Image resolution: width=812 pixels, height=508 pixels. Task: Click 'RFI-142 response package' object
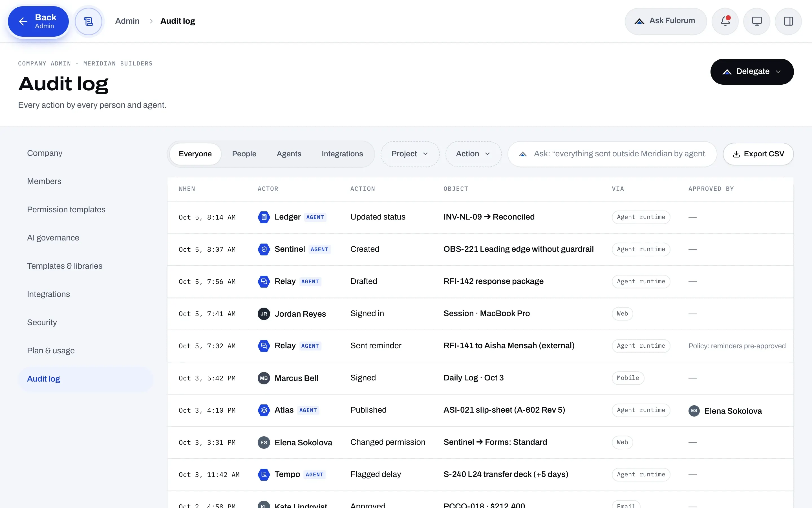click(x=493, y=281)
